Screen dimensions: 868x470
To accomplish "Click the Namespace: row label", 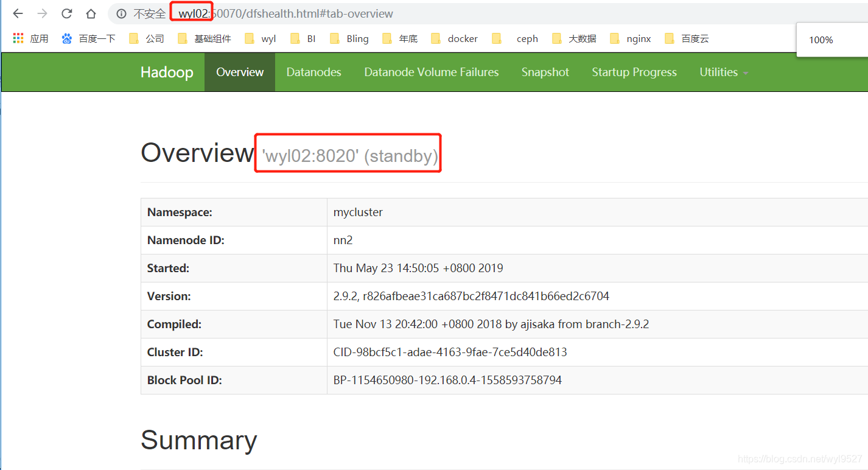I will click(x=180, y=212).
